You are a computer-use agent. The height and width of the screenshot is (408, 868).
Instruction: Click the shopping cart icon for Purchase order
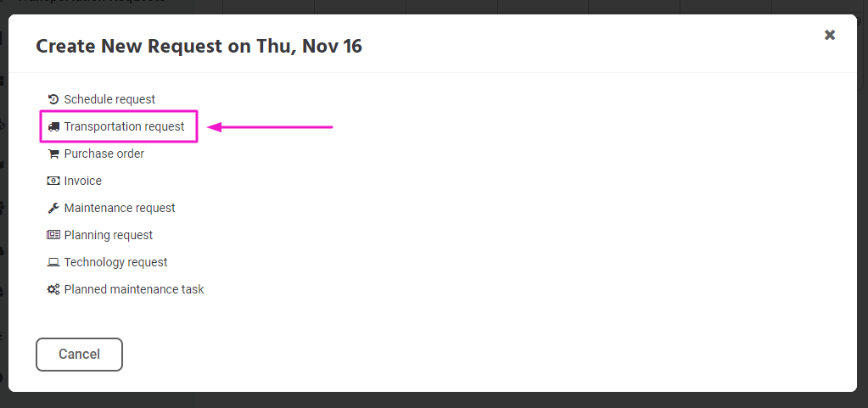pyautogui.click(x=53, y=154)
